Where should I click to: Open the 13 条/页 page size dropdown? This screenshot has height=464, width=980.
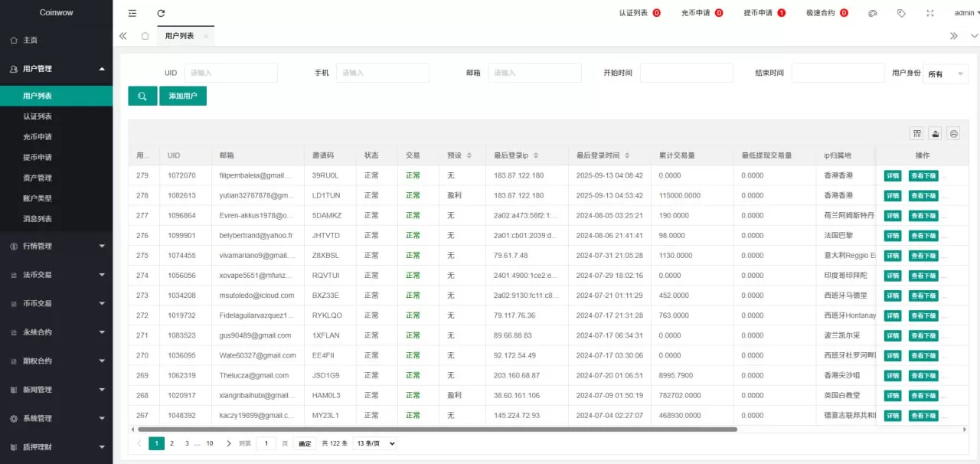tap(374, 443)
